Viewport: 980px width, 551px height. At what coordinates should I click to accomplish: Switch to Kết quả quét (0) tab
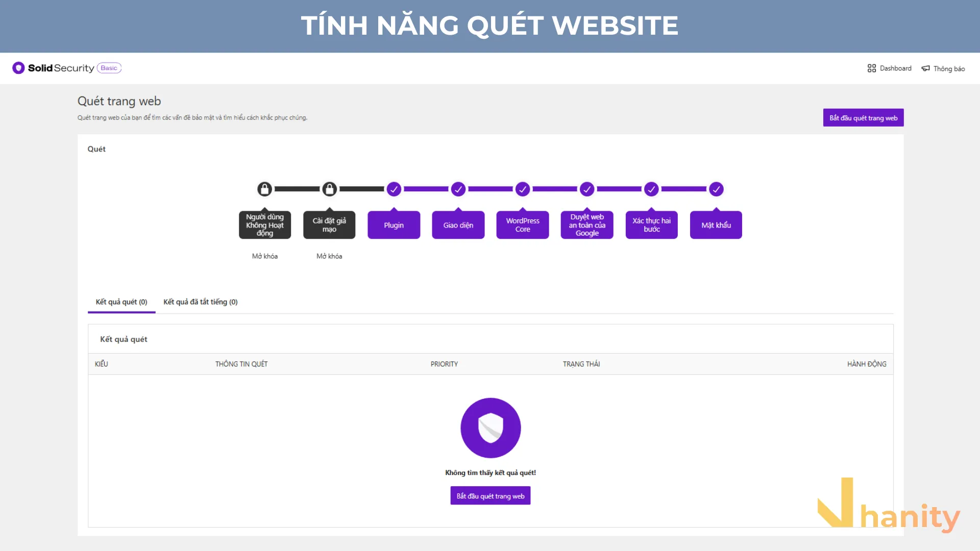121,302
